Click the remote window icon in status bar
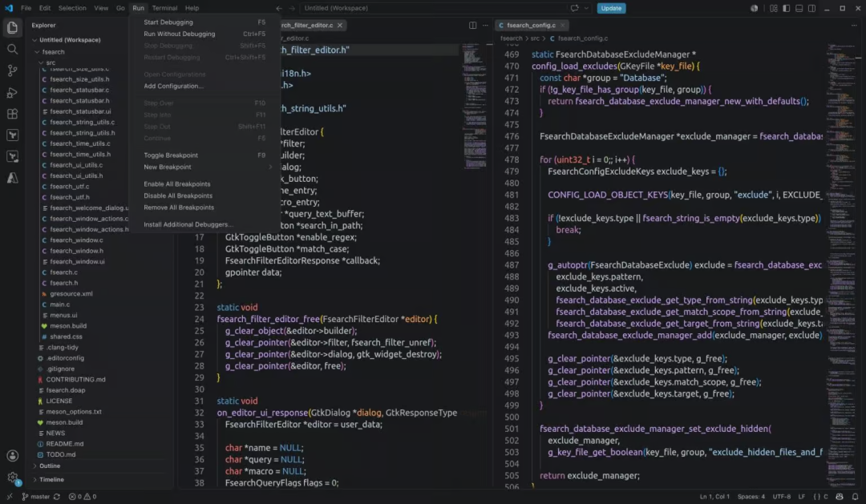This screenshot has width=866, height=504. coord(9,496)
